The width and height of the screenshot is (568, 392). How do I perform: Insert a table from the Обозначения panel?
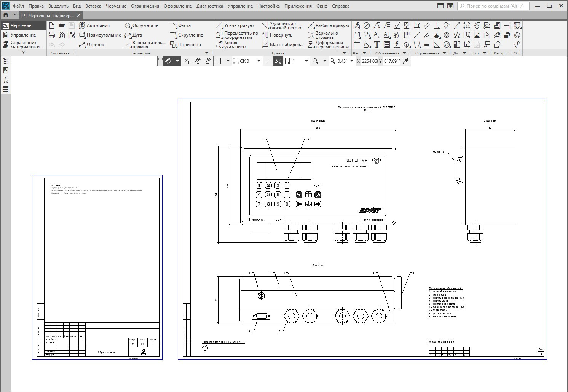click(387, 45)
